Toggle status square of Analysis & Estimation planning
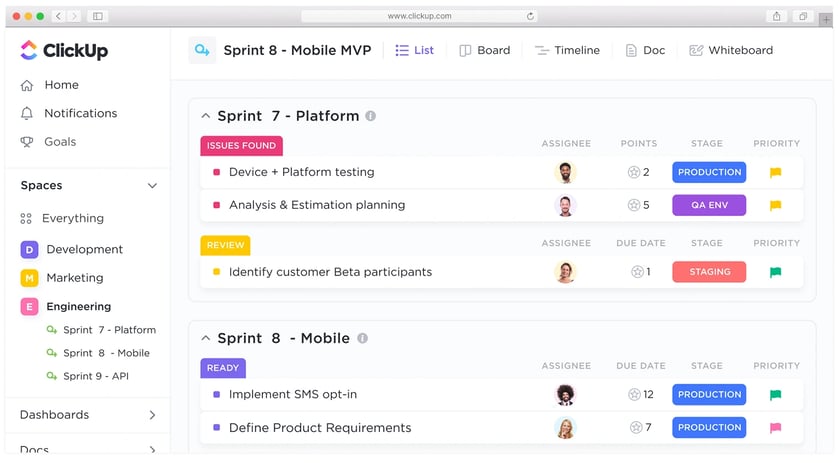Screen dimensions: 839x463 point(217,206)
